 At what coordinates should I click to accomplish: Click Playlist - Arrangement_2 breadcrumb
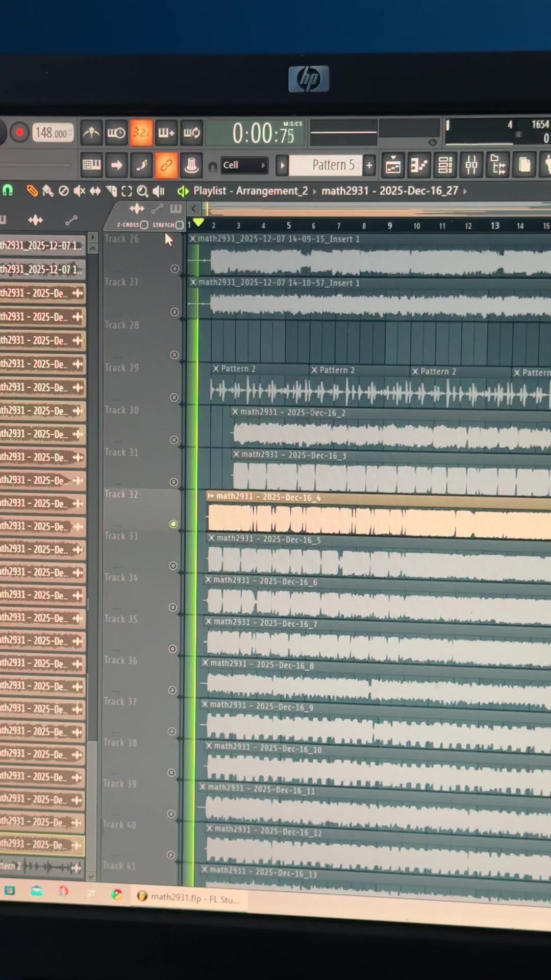251,191
